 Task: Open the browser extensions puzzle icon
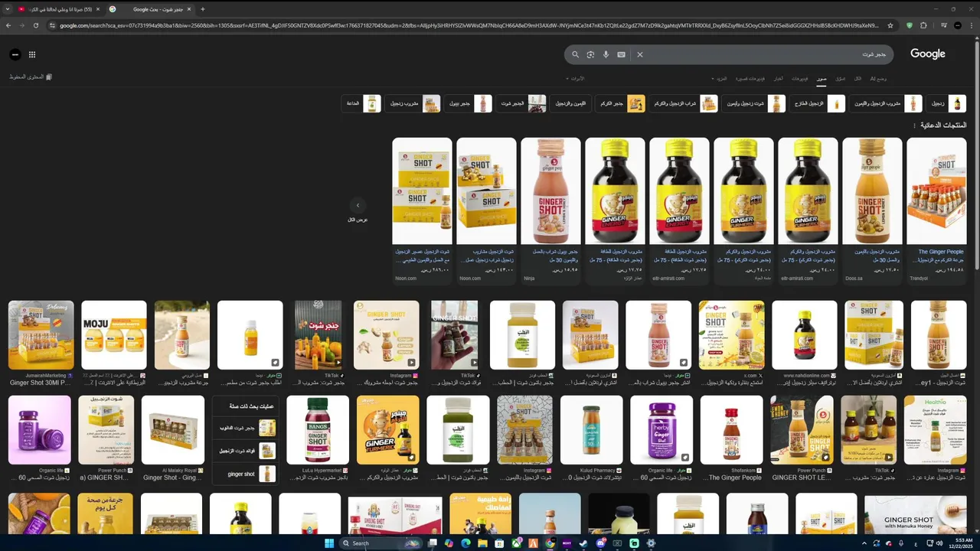point(924,25)
